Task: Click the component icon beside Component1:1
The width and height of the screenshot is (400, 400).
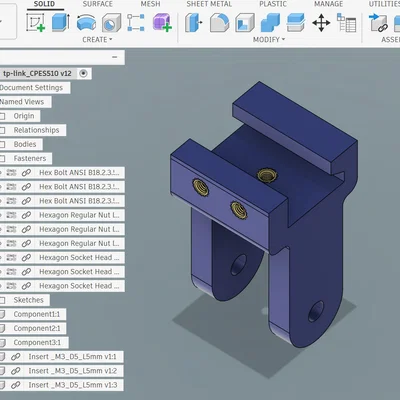Action: click(2, 314)
